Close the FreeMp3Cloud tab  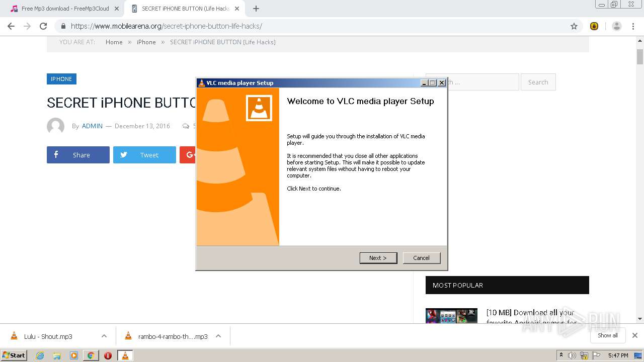pyautogui.click(x=117, y=9)
